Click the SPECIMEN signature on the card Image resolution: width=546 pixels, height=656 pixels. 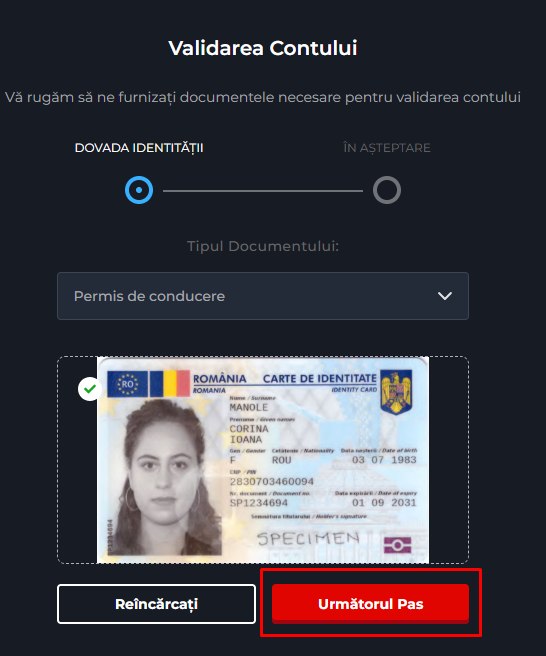[x=308, y=538]
